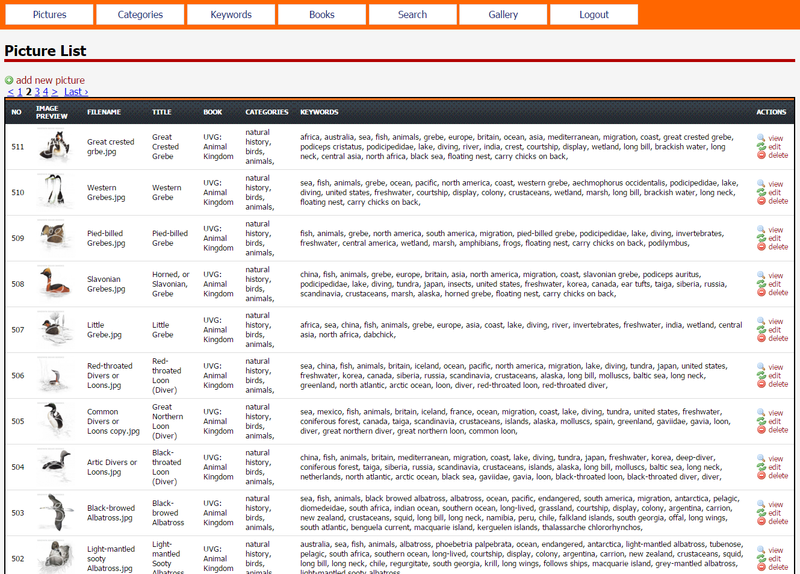Click delete icon for picture 507
The width and height of the screenshot is (800, 574).
761,338
